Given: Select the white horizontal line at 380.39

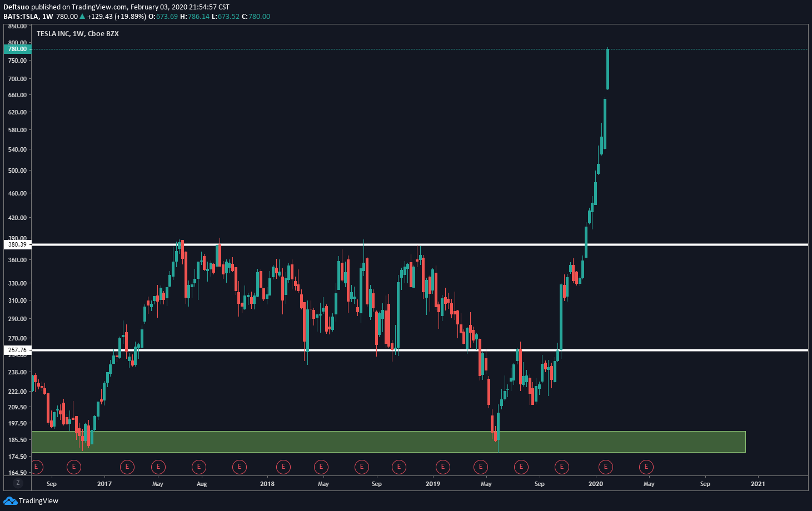Looking at the screenshot, I should coord(420,244).
